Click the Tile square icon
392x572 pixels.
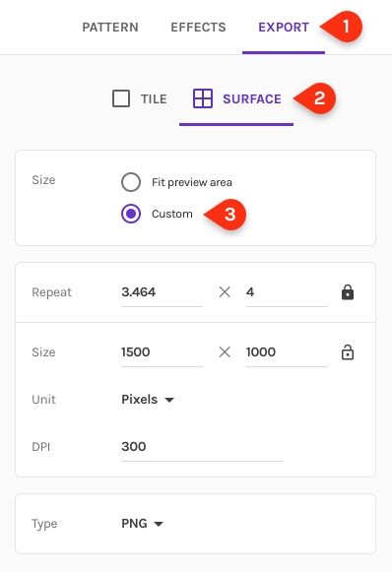click(121, 98)
